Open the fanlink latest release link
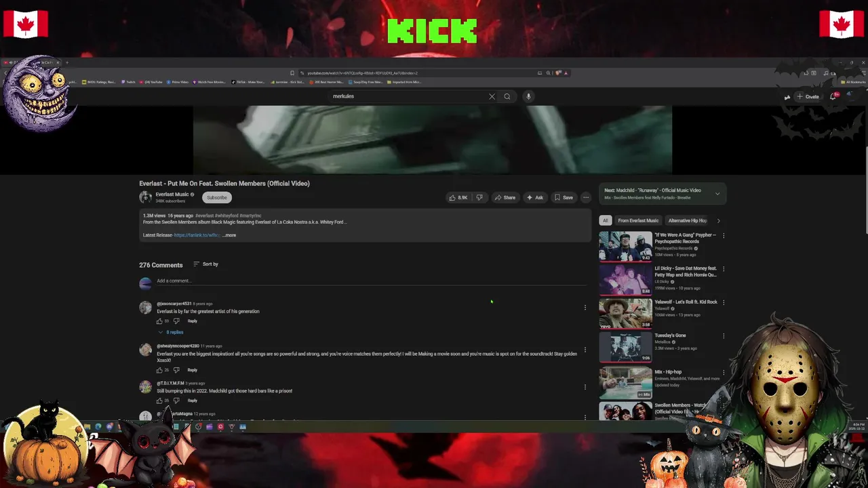The height and width of the screenshot is (488, 868). [x=197, y=235]
